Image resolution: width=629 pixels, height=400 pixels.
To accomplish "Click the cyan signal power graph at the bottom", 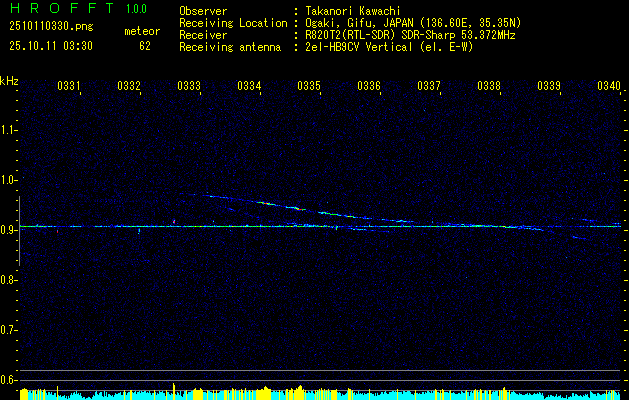I will [x=320, y=393].
